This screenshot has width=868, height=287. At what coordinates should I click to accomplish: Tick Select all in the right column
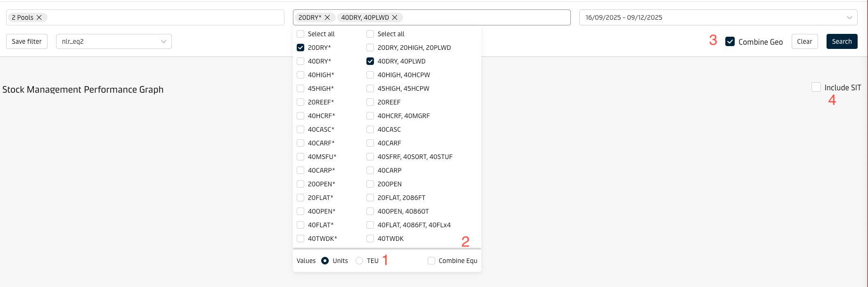point(370,34)
